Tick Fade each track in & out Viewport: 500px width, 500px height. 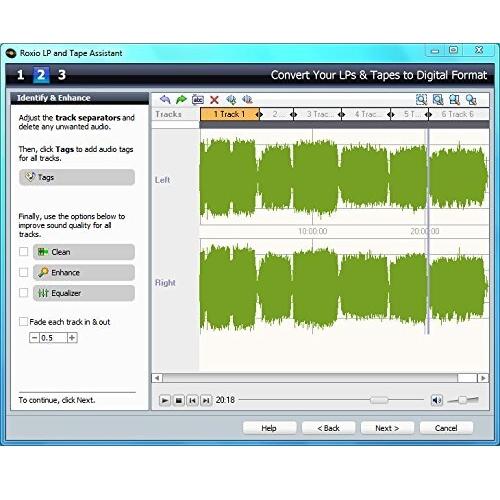(x=23, y=322)
